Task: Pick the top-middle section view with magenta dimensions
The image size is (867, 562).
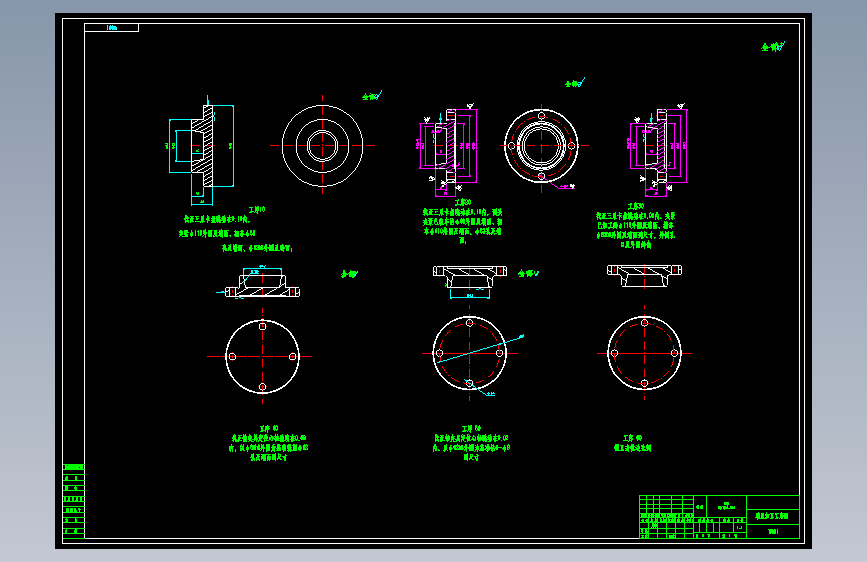Action: pos(448,150)
